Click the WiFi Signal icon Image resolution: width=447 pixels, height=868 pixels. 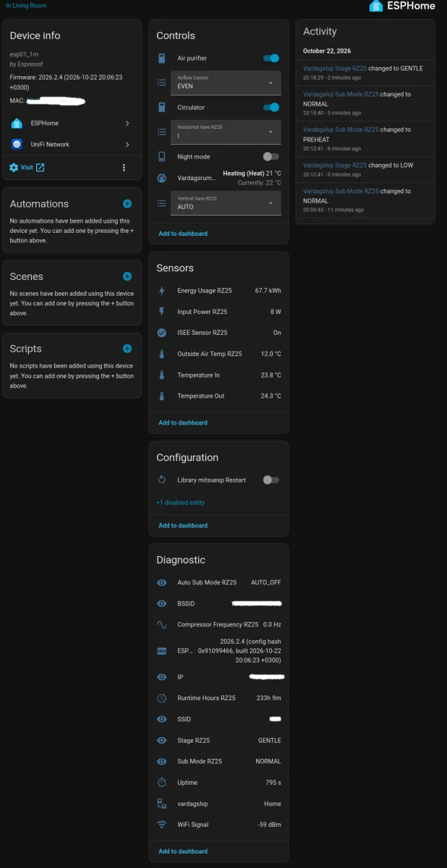pyautogui.click(x=162, y=825)
